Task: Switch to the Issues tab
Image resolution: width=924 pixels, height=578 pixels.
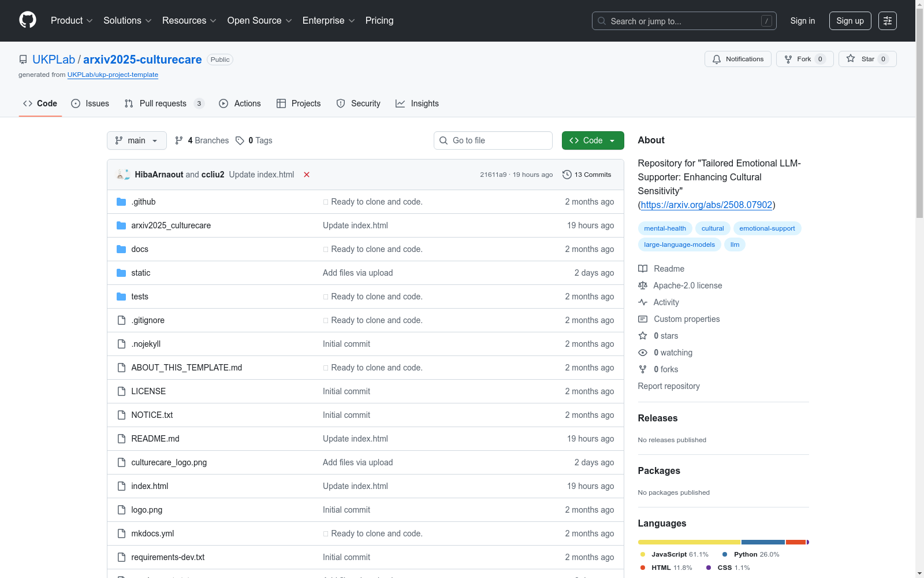Action: [90, 103]
